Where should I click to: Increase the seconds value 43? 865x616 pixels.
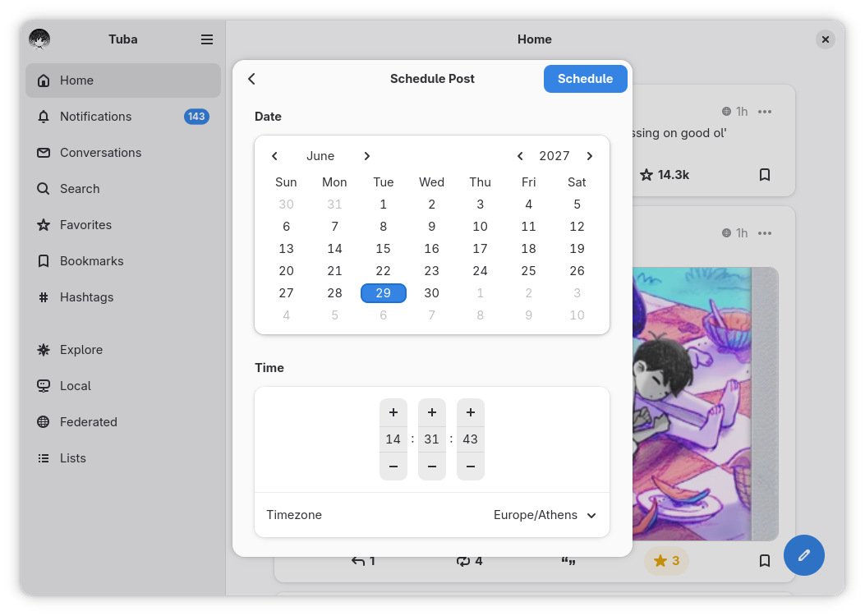point(471,412)
